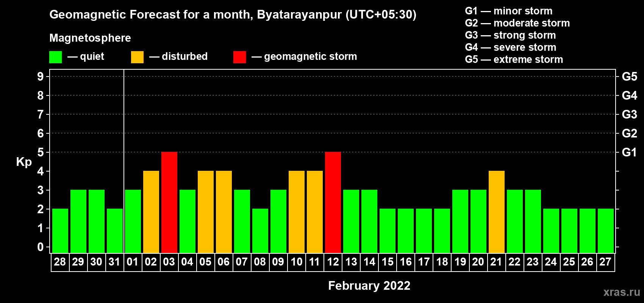Screen dimensions: 644x303
Task: Click the 'February 2022' month label
Action: [x=369, y=286]
